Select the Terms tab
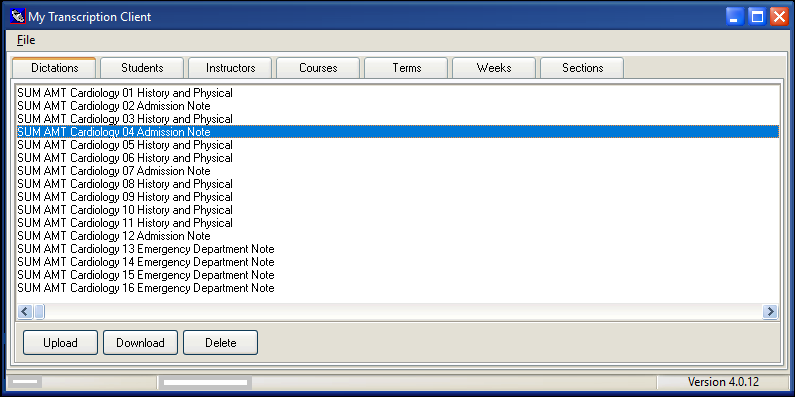 [x=406, y=68]
